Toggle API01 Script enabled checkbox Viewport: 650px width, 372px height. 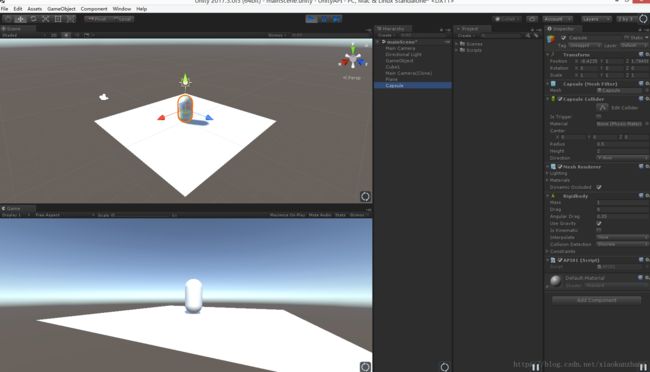tap(560, 260)
